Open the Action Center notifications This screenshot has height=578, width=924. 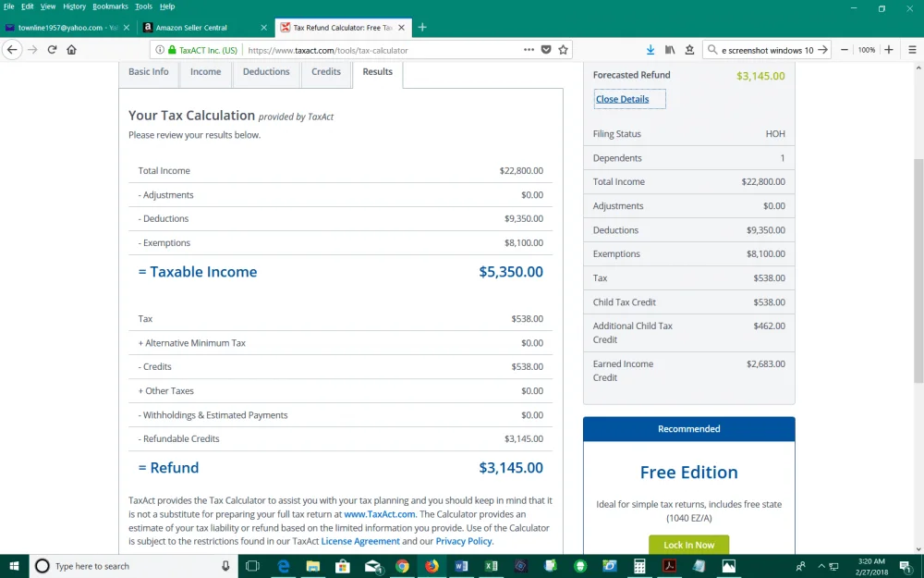906,567
